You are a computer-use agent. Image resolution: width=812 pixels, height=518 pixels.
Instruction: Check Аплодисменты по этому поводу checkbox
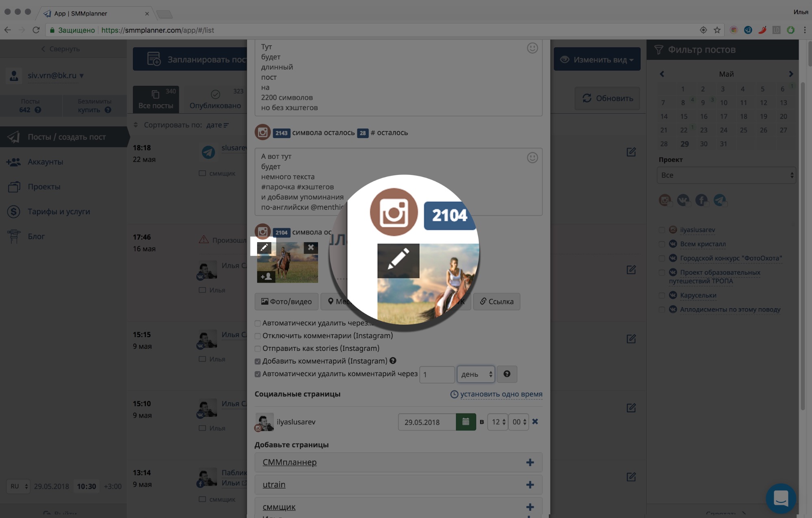point(662,310)
